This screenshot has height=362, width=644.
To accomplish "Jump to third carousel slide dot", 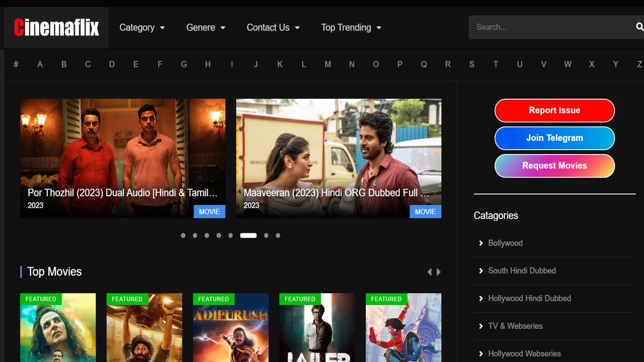I will [207, 235].
